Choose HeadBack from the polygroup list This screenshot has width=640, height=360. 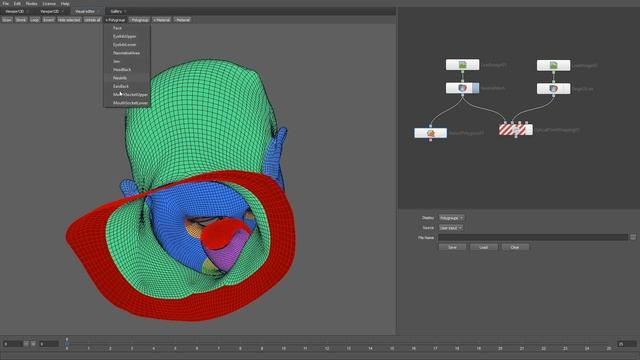pos(127,70)
